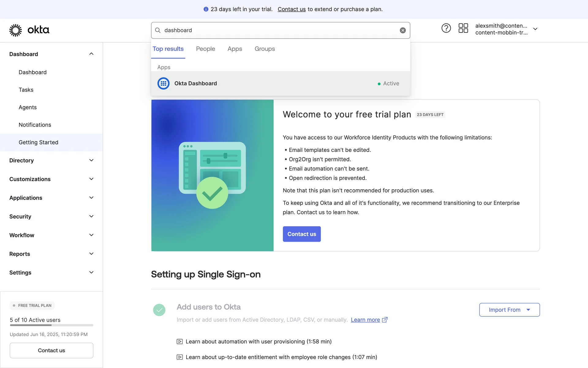
Task: Open the help question mark icon
Action: pyautogui.click(x=446, y=28)
